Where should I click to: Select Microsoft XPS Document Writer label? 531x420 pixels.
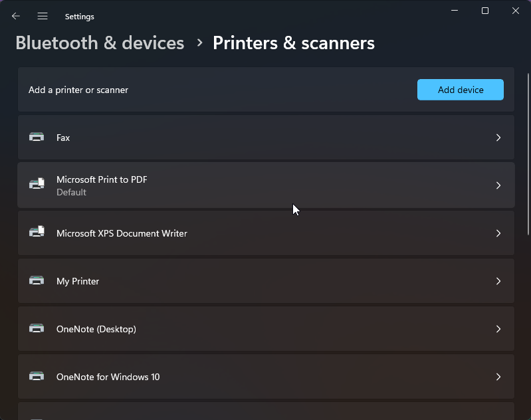click(x=122, y=233)
